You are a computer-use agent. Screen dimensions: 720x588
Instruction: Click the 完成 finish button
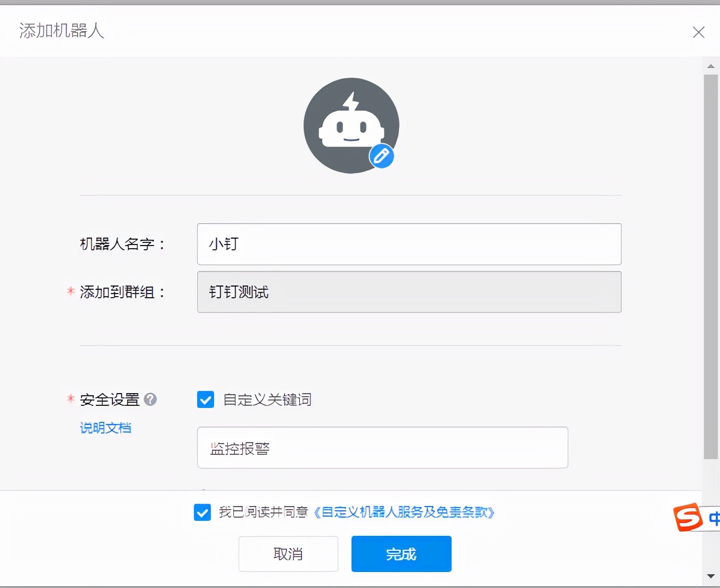401,554
